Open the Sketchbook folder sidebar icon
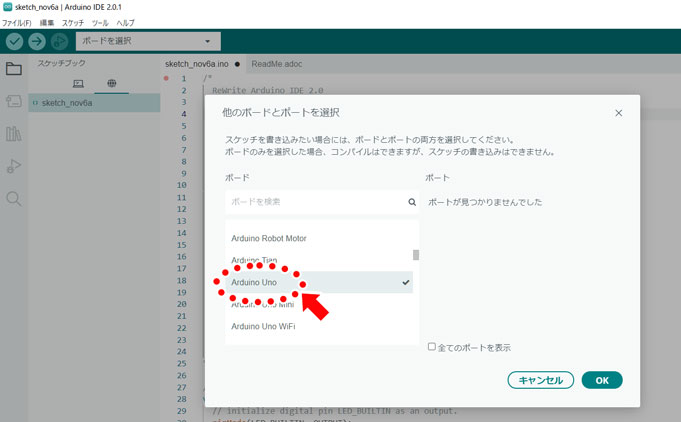Screen dimensions: 681x422 pos(14,69)
